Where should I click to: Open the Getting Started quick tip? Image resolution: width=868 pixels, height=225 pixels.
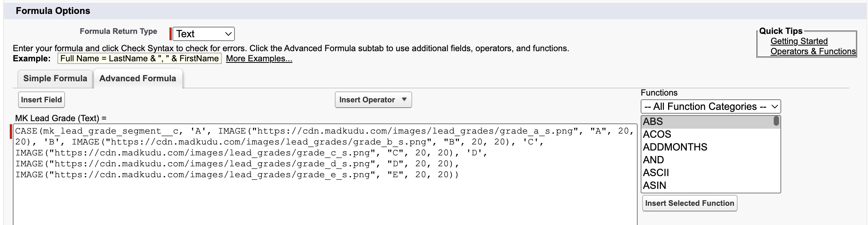click(x=799, y=41)
